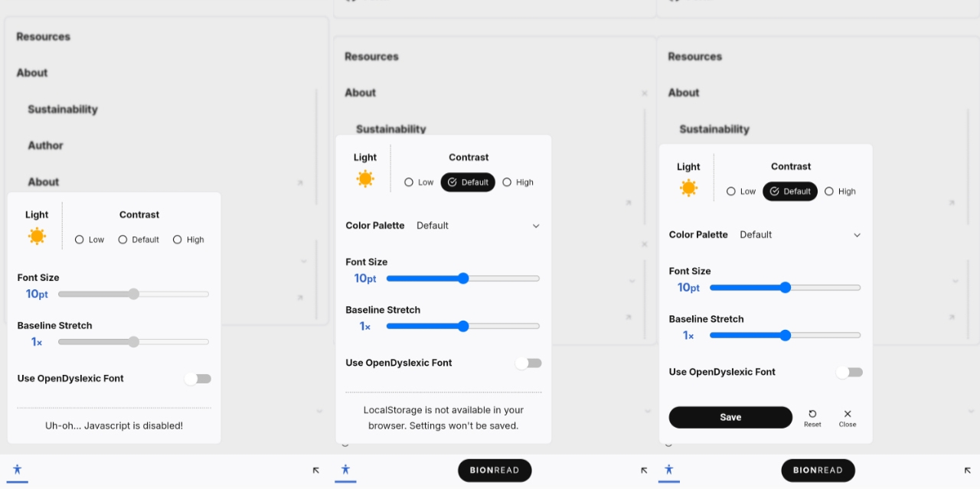This screenshot has width=980, height=489.
Task: Click the sun icon in the Javascript-disabled panel
Action: (x=37, y=236)
